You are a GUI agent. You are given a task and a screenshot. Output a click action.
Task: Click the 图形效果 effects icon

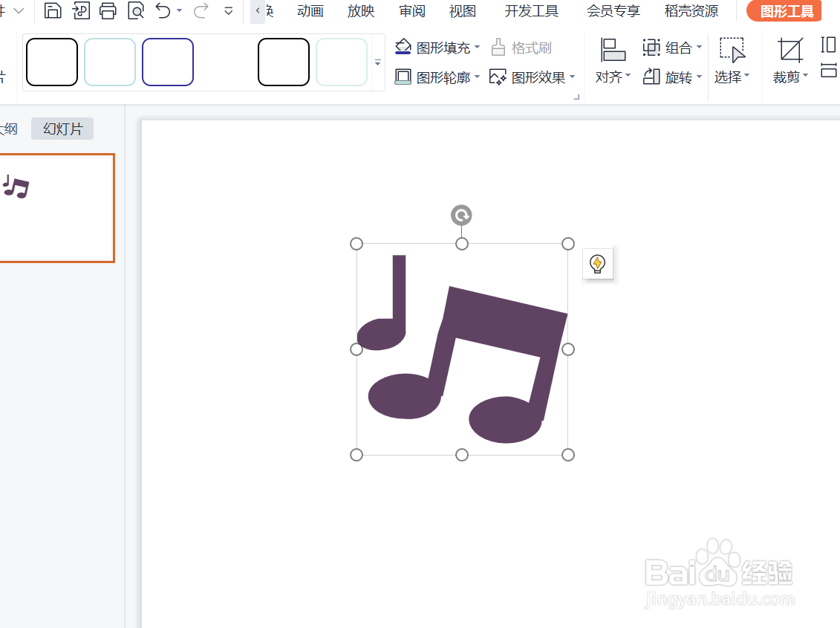pyautogui.click(x=498, y=77)
